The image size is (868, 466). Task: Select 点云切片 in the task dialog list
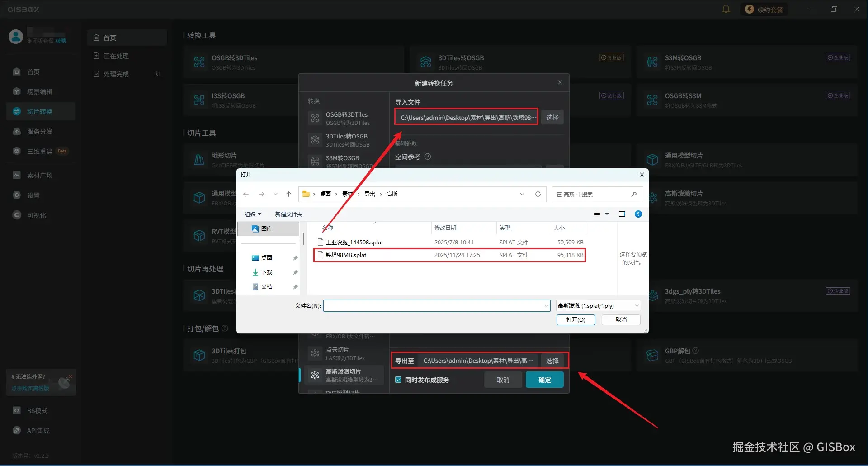point(344,354)
